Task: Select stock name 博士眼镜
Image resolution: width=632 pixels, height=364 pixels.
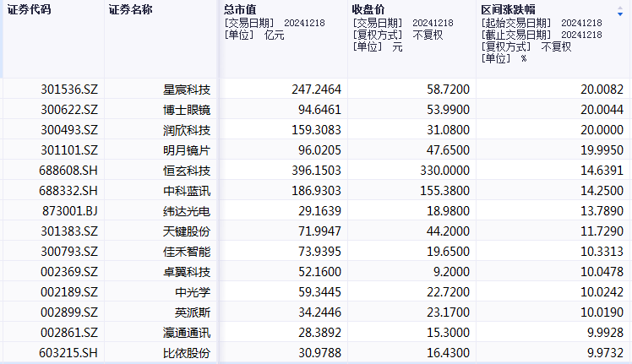Action: (x=187, y=110)
